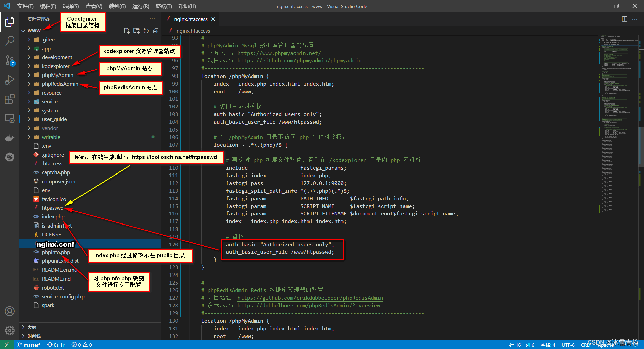Open the 编辑(E) menu
The width and height of the screenshot is (644, 349).
48,6
